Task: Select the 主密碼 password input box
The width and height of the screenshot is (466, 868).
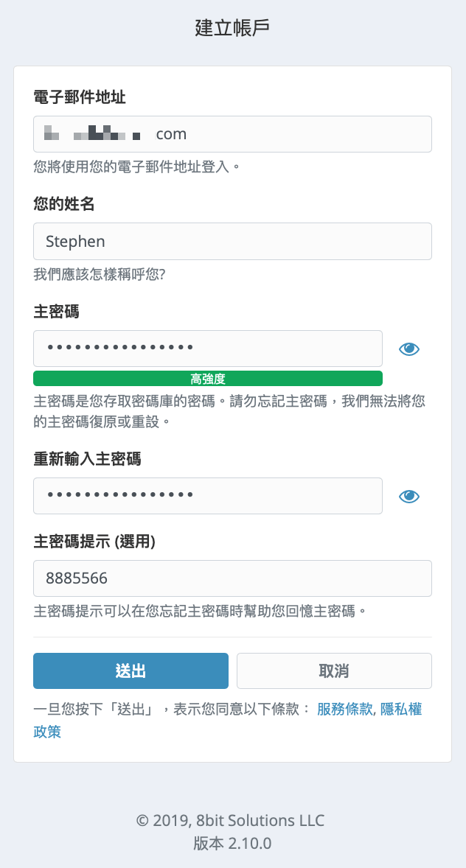Action: [208, 349]
